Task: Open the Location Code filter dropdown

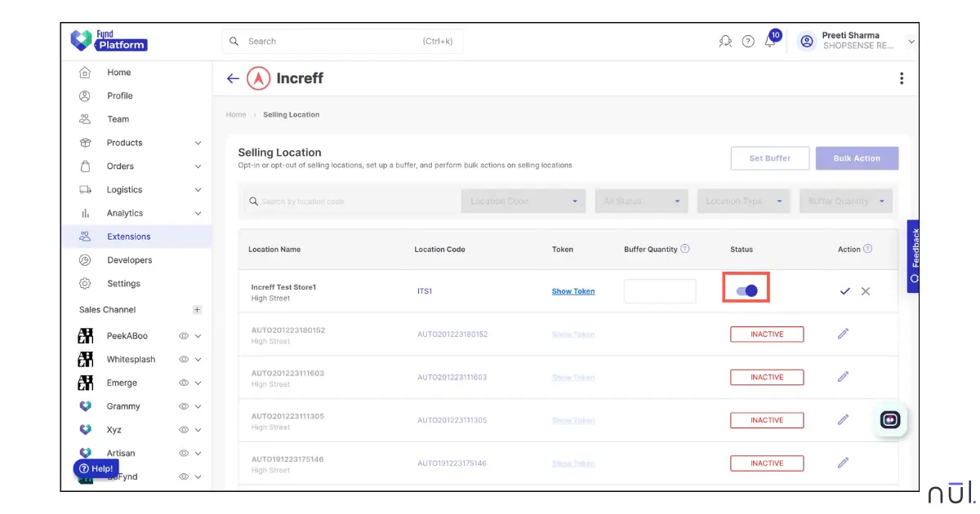Action: 523,202
